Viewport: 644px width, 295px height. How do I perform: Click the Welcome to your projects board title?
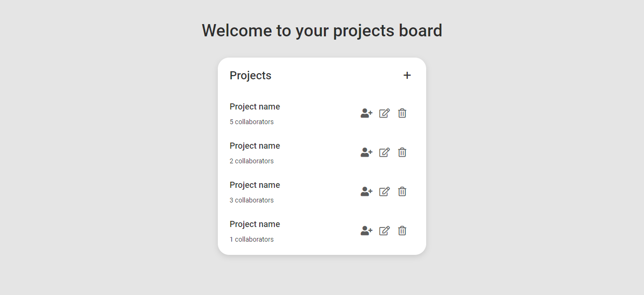click(x=322, y=30)
